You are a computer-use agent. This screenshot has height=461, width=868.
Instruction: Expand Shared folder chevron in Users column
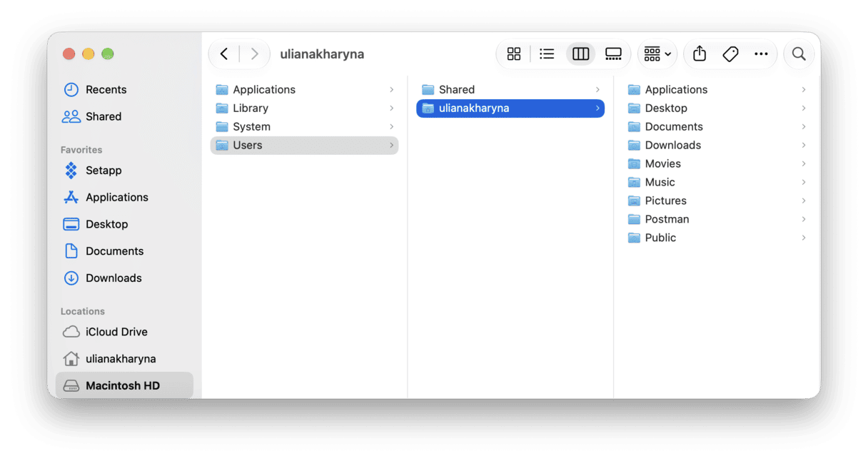pyautogui.click(x=597, y=89)
